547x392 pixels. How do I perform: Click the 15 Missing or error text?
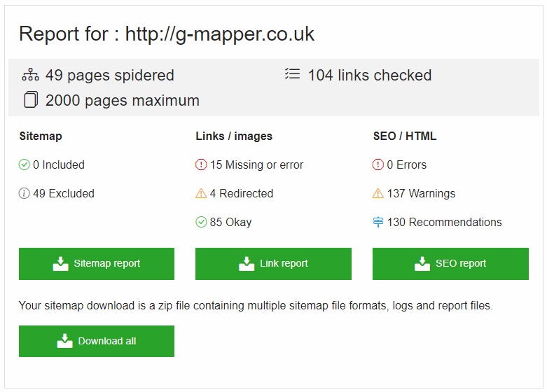[x=256, y=165]
